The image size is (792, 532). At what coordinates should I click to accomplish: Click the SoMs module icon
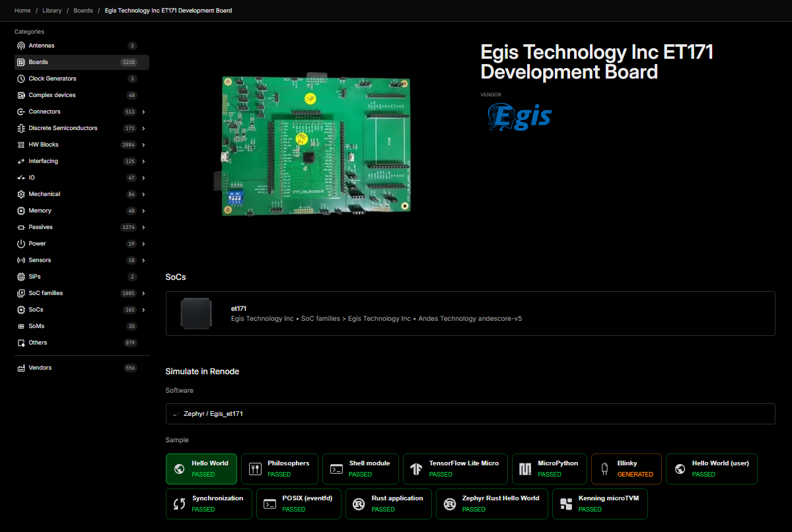20,326
